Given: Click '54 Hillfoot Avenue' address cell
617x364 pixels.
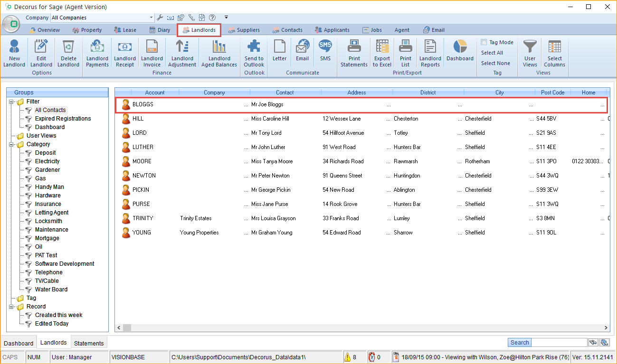Looking at the screenshot, I should click(343, 133).
